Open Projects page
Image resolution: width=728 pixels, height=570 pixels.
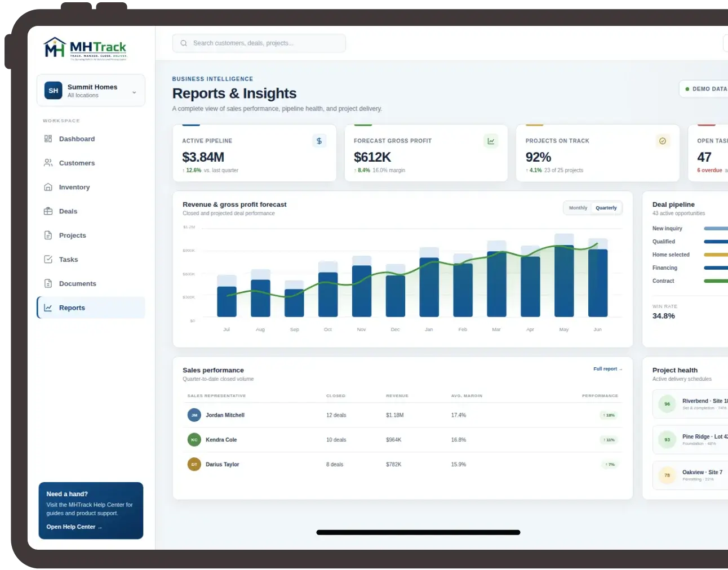click(91, 236)
